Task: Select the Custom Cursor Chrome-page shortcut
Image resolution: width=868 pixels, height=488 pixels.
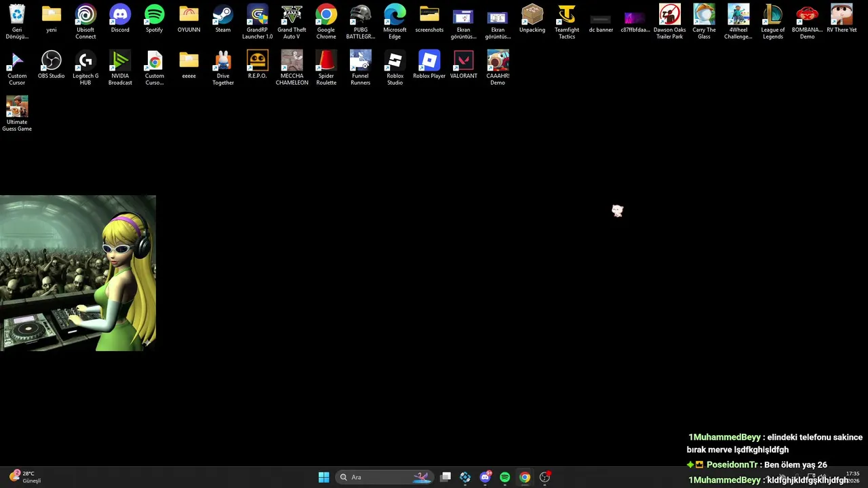Action: [155, 67]
